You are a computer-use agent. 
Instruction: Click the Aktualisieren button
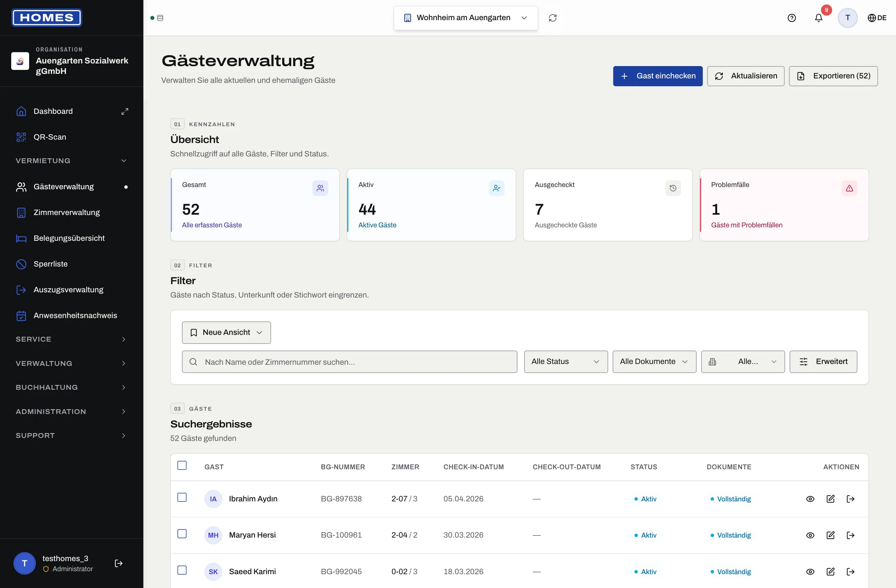746,76
